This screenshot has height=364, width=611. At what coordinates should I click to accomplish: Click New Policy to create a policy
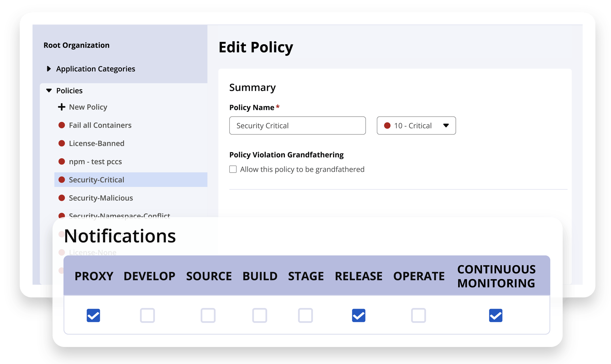pos(88,107)
